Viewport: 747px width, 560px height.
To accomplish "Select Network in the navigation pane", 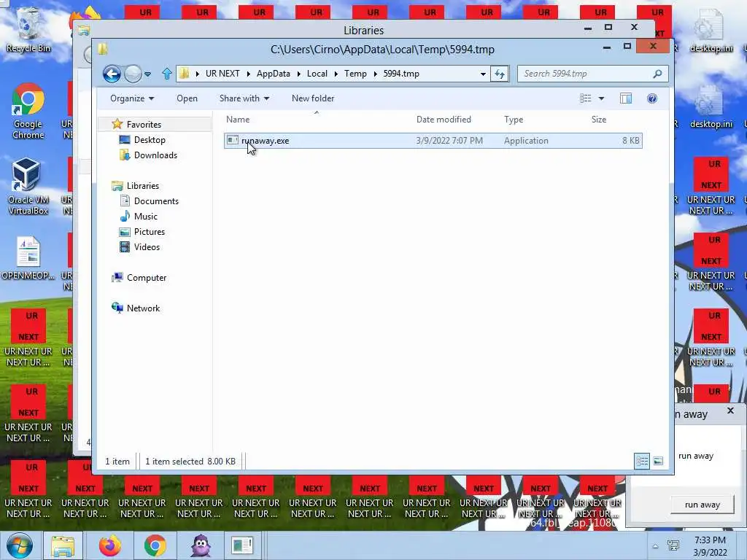I will pyautogui.click(x=143, y=308).
